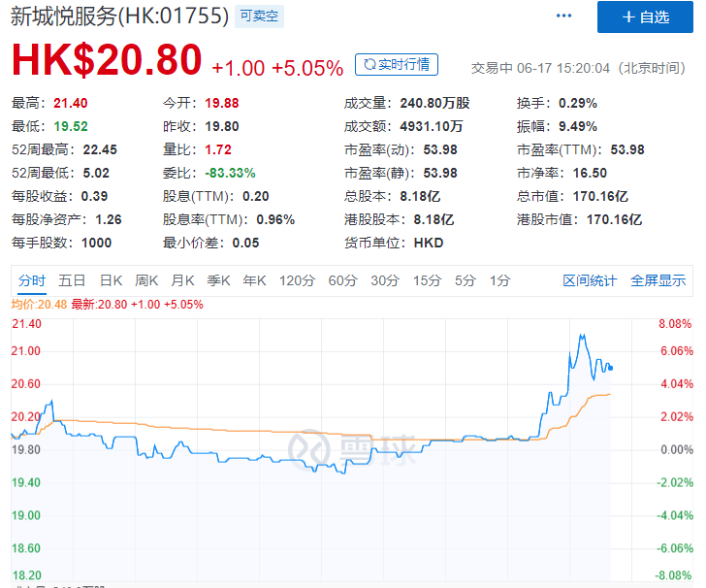Image resolution: width=706 pixels, height=588 pixels.
Task: Switch to 5分 chart interval
Action: pos(465,280)
